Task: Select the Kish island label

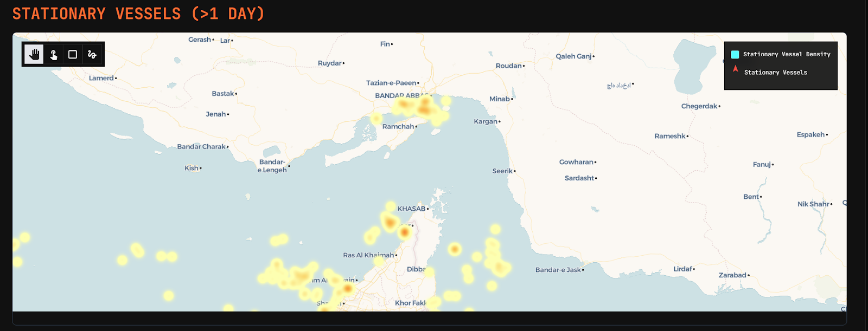Action: tap(191, 168)
